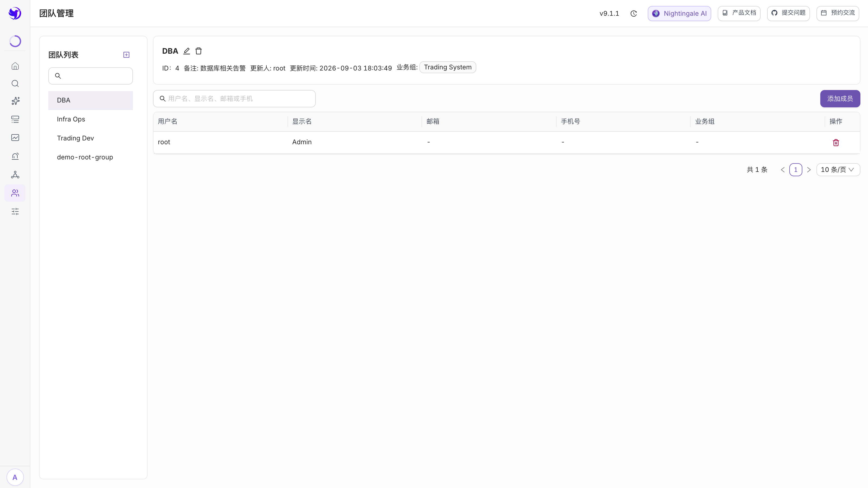Delete the DBA team with trash icon

199,51
